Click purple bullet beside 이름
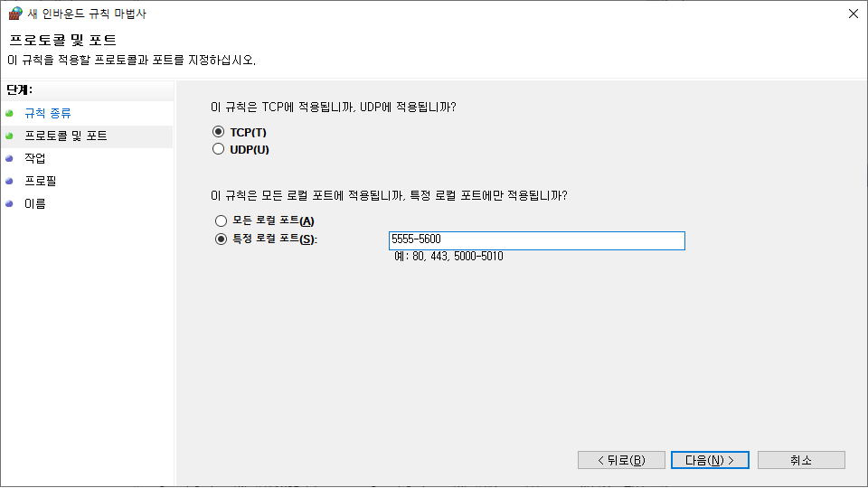The height and width of the screenshot is (488, 868). point(9,203)
